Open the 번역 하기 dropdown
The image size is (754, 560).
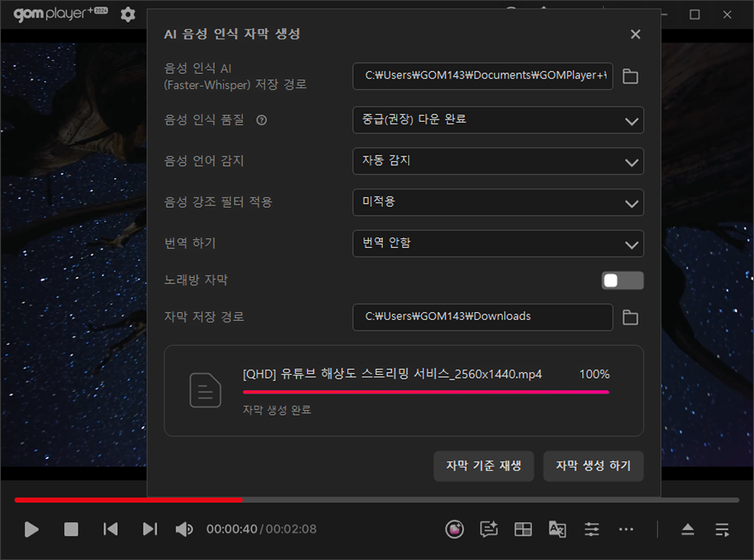pos(497,243)
